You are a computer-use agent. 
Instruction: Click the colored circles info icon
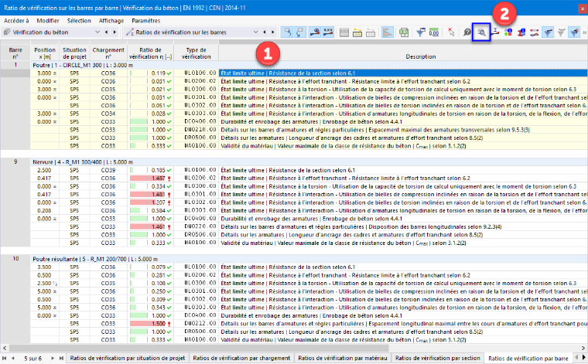tap(508, 32)
